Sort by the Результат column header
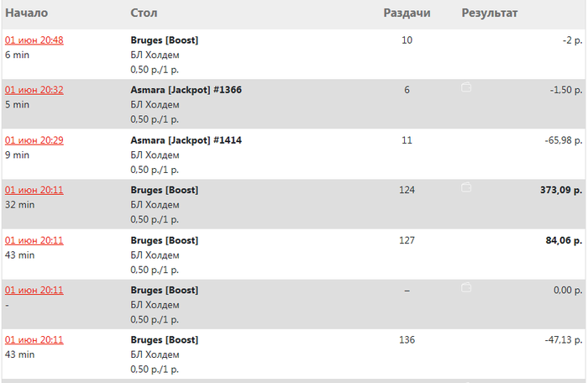The height and width of the screenshot is (383, 588). point(490,13)
